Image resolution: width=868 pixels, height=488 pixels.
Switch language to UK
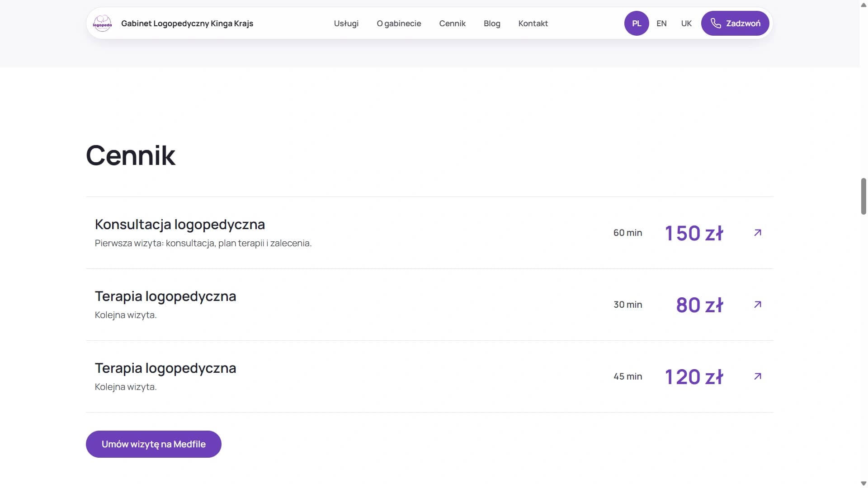pos(686,23)
